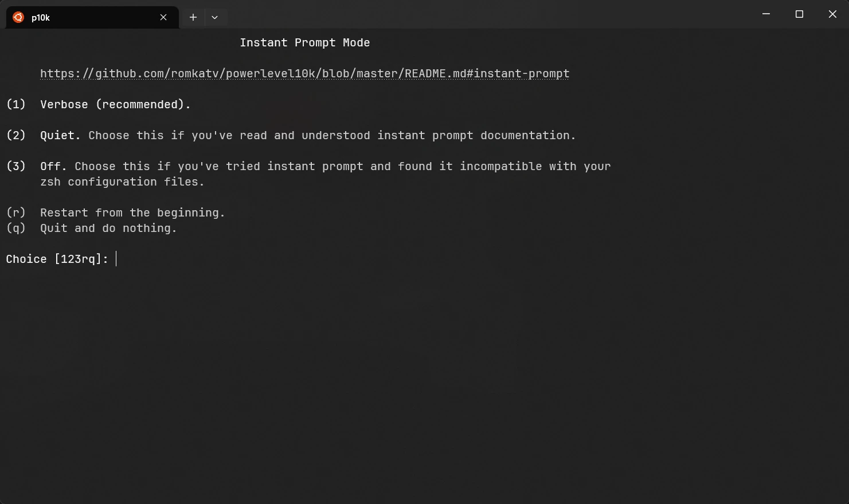The width and height of the screenshot is (849, 504).
Task: Click the "Verbose (recommended)" option text
Action: point(115,105)
